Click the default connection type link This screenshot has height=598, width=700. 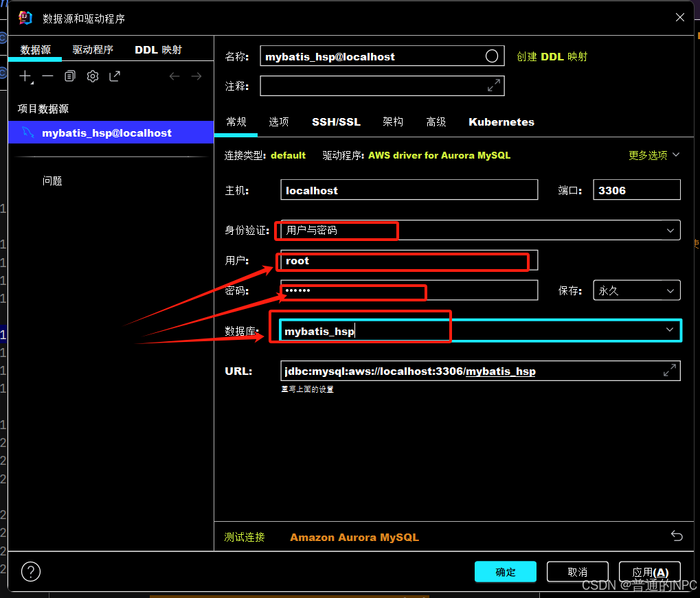pyautogui.click(x=288, y=155)
